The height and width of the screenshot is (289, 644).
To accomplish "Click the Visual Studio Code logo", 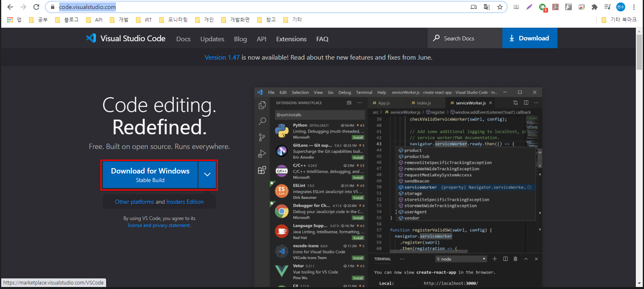I will pos(126,38).
